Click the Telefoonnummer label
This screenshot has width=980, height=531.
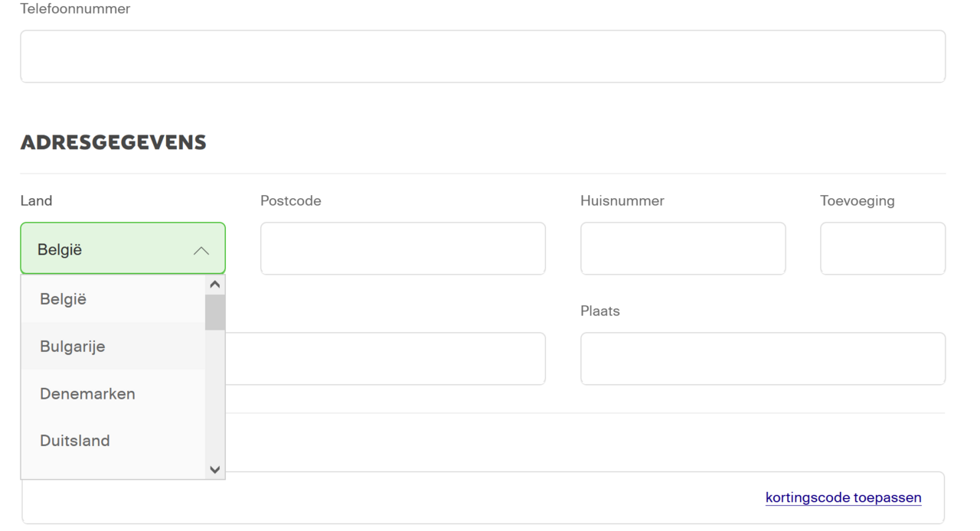click(75, 9)
